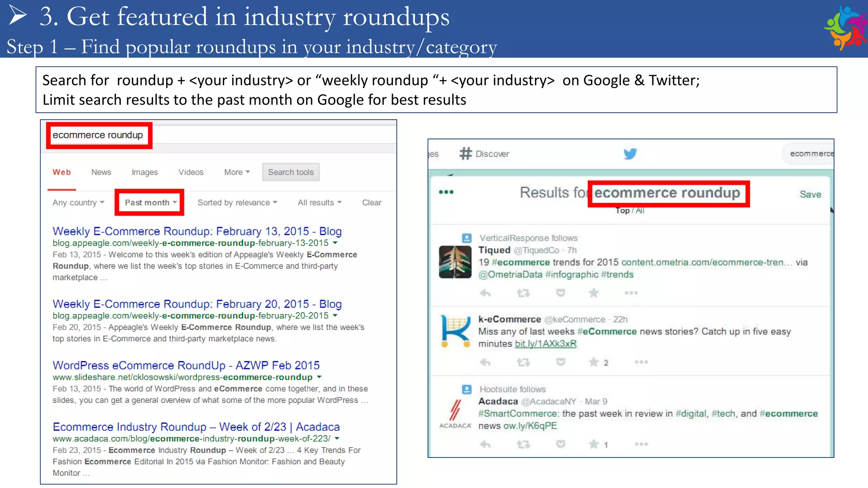Expand the All results dropdown
Viewport: 868px width, 488px height.
pyautogui.click(x=320, y=202)
